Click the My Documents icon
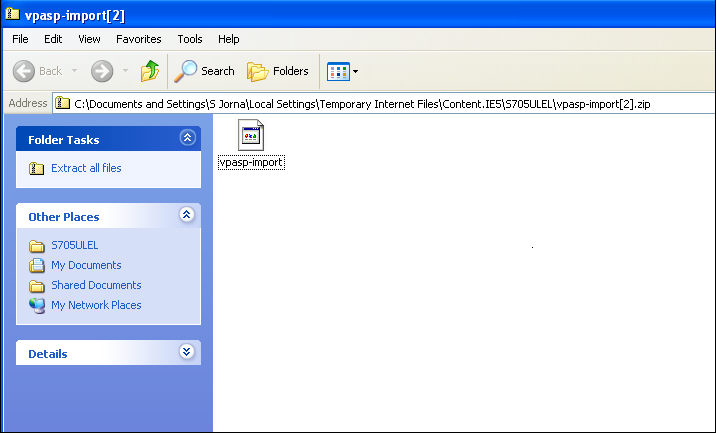The height and width of the screenshot is (433, 716). (x=37, y=265)
